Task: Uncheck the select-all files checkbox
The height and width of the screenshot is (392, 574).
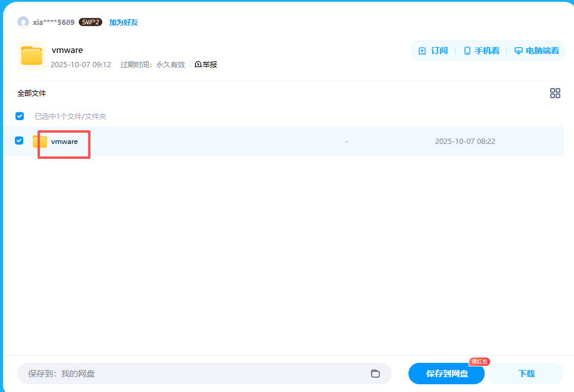Action: point(18,116)
